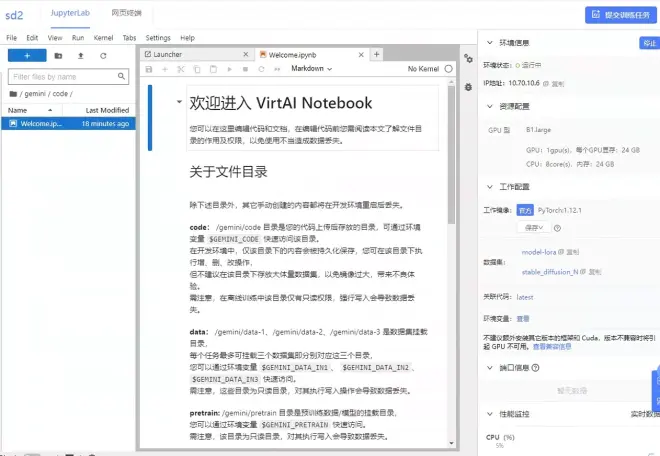Click the help icon next to 保存 dropdown
The image size is (660, 456).
[x=557, y=228]
